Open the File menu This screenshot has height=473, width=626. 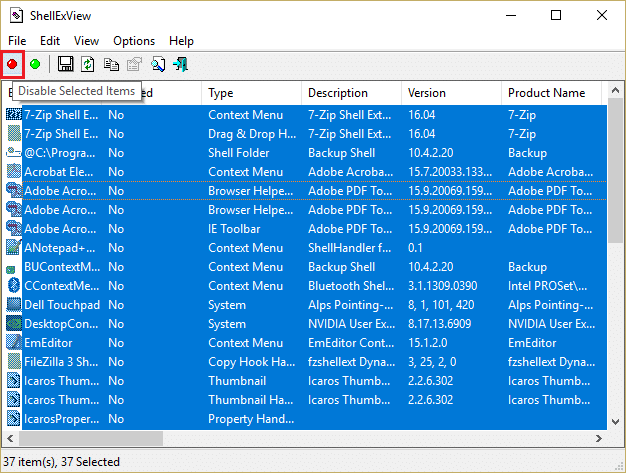[x=18, y=41]
